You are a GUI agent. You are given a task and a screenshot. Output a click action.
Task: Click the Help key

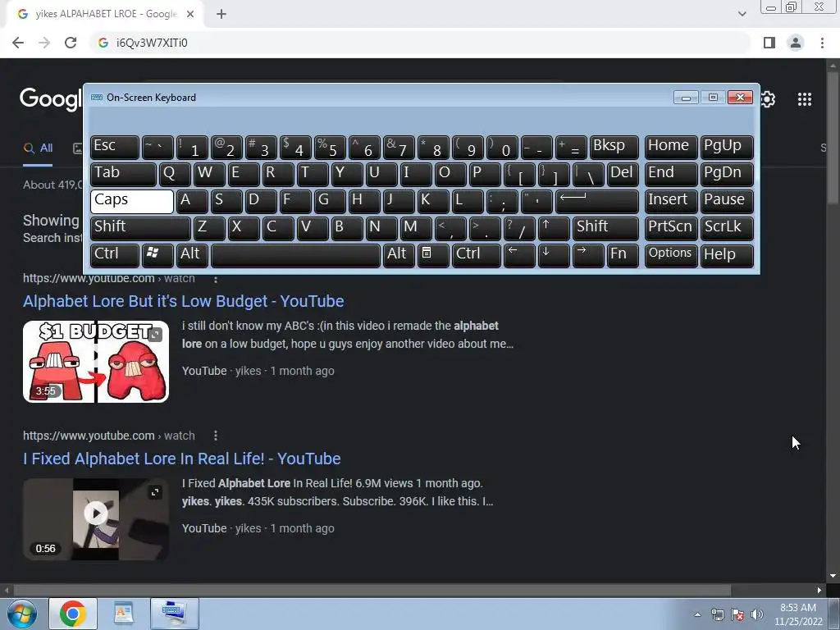(727, 256)
